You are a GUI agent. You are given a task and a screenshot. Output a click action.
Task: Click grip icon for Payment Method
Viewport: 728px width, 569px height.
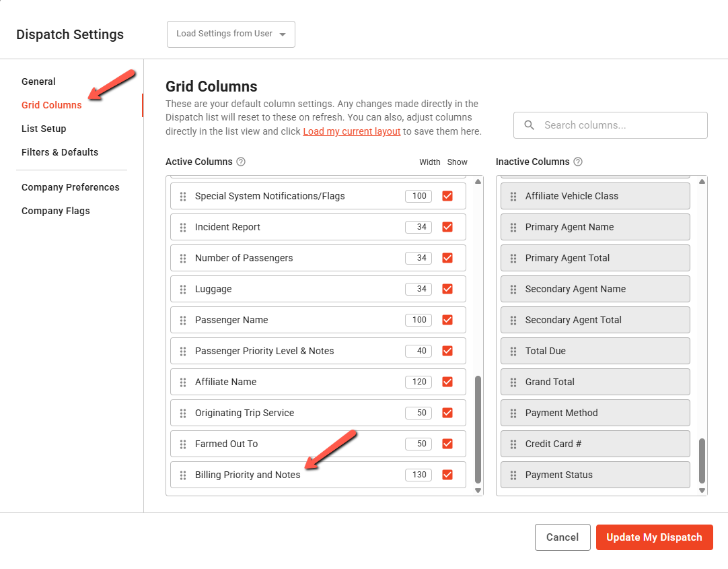pyautogui.click(x=513, y=413)
